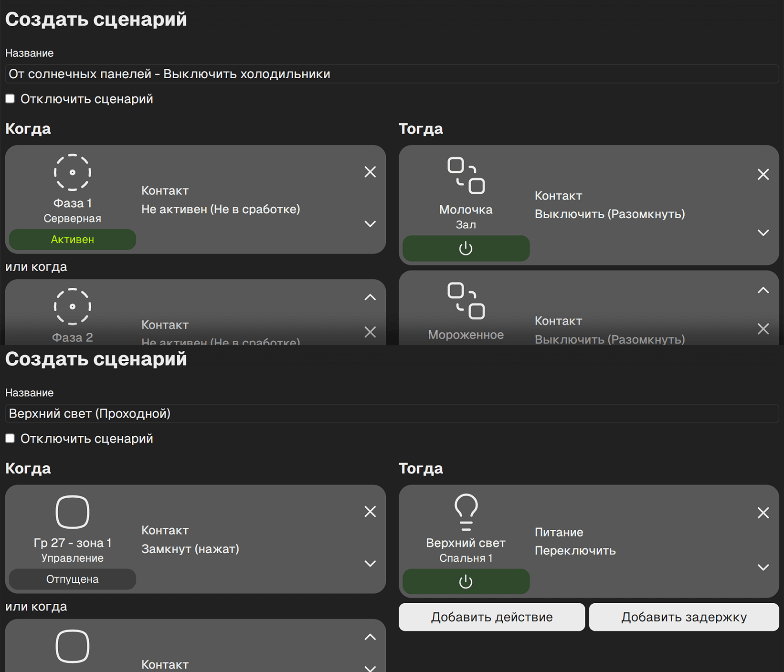The height and width of the screenshot is (672, 784).
Task: Click the Молочка relay device icon
Action: coord(466,176)
